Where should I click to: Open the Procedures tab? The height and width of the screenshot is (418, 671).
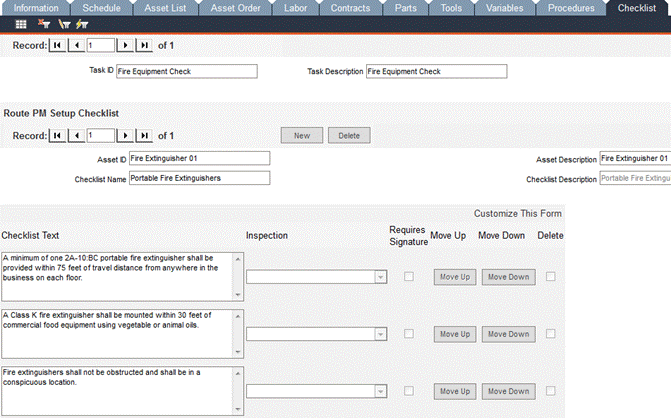coord(570,7)
